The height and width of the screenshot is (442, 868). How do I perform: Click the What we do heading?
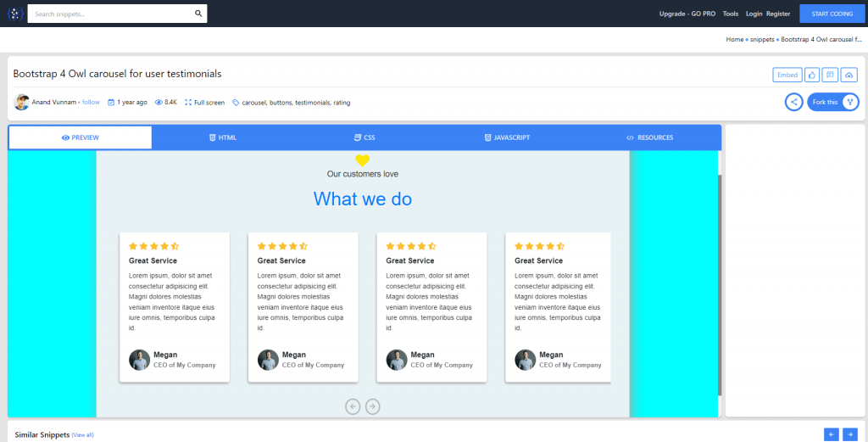point(363,199)
